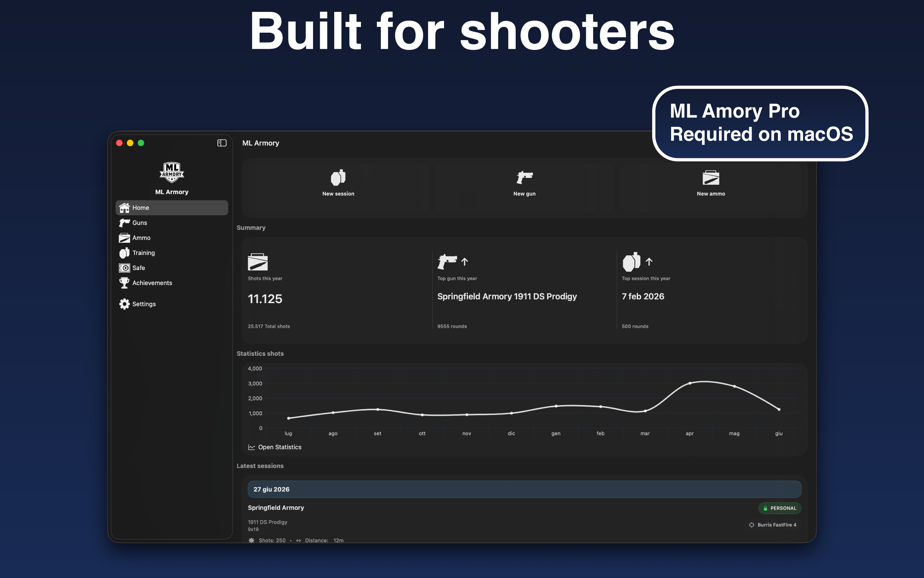Screen dimensions: 924x578
Task: Click the lug data point on chart
Action: coord(288,418)
